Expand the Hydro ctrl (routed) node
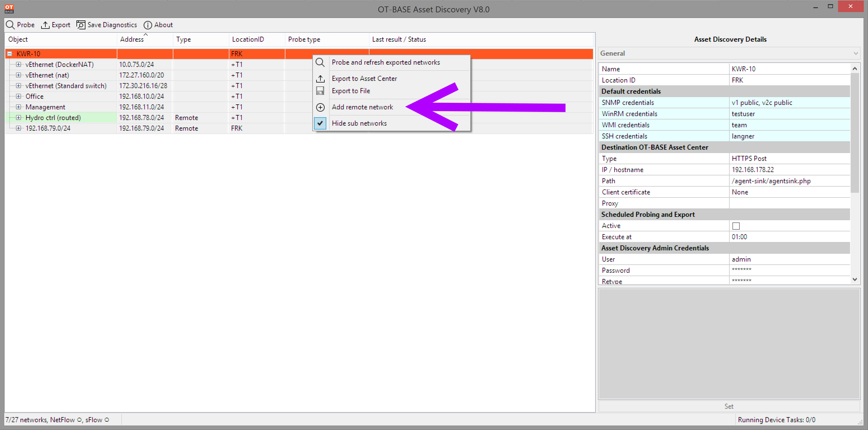Image resolution: width=868 pixels, height=430 pixels. [x=18, y=118]
